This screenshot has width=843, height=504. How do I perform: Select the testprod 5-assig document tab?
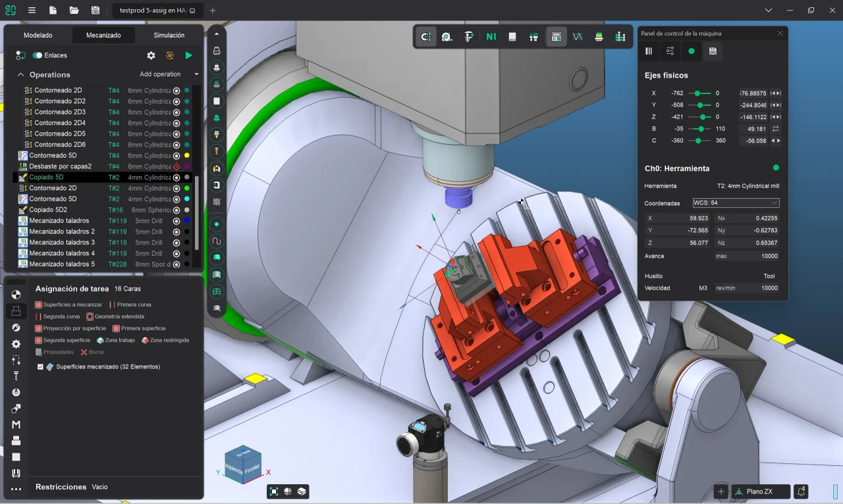pyautogui.click(x=157, y=11)
